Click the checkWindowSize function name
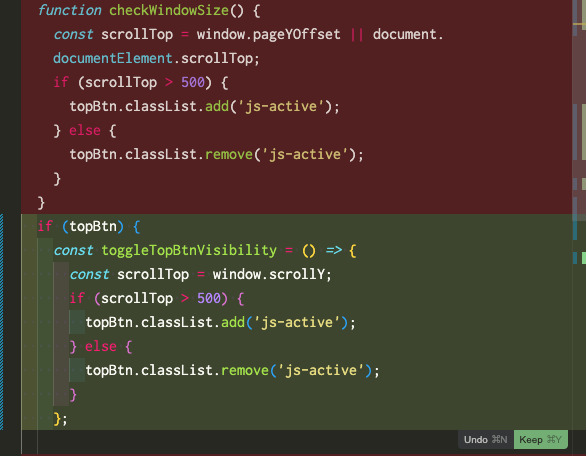The height and width of the screenshot is (456, 586). pos(169,10)
